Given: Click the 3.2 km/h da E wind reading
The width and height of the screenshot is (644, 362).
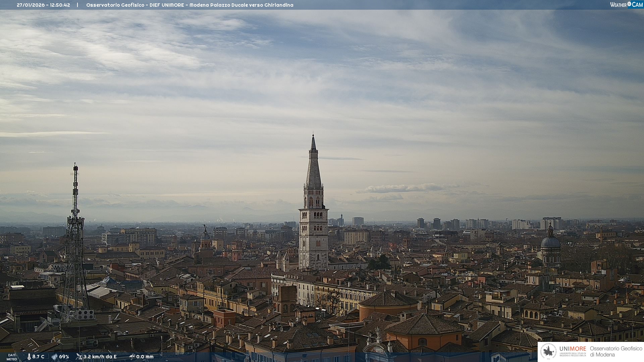Looking at the screenshot, I should [100, 357].
